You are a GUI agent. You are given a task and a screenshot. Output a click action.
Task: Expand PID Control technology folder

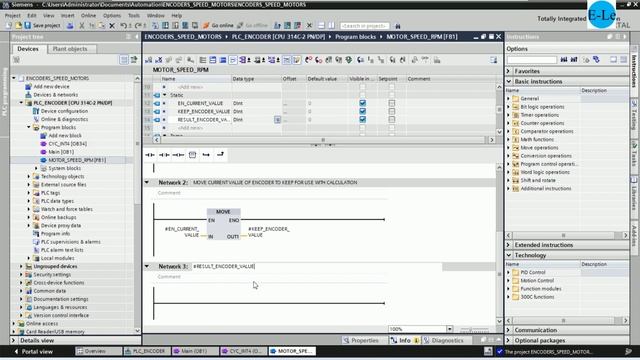[509, 272]
